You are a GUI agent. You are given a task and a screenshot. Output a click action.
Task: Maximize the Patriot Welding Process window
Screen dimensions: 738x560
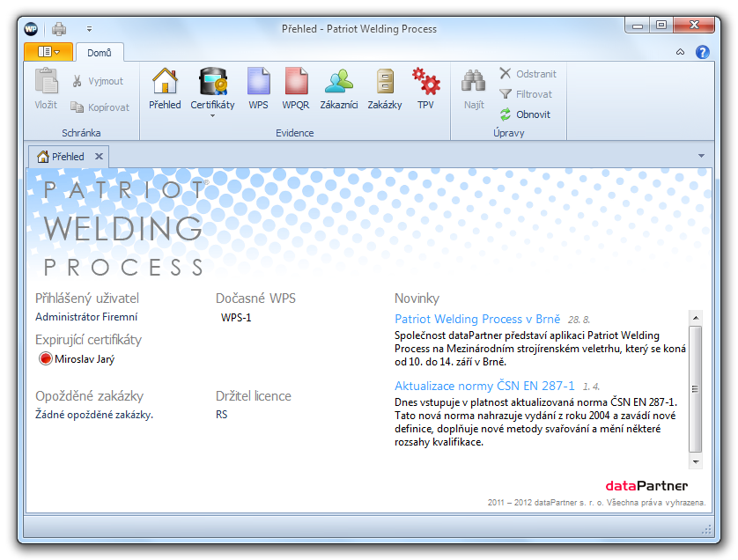pos(661,26)
